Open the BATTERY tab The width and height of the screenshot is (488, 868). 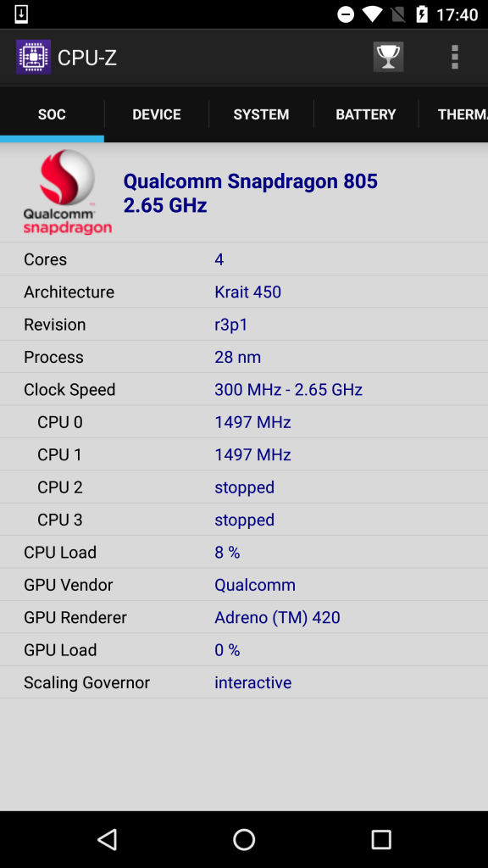(366, 114)
